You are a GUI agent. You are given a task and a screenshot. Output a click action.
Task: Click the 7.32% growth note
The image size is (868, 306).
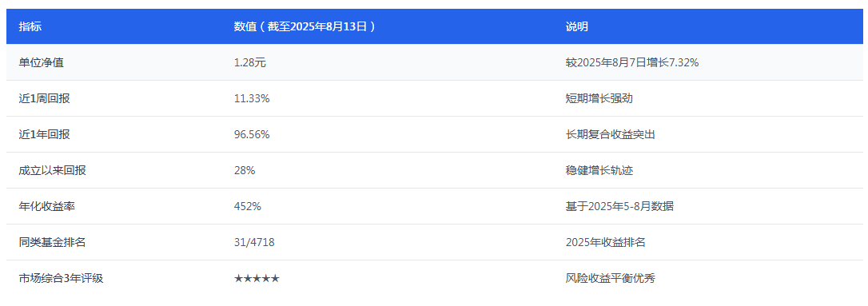tap(632, 62)
